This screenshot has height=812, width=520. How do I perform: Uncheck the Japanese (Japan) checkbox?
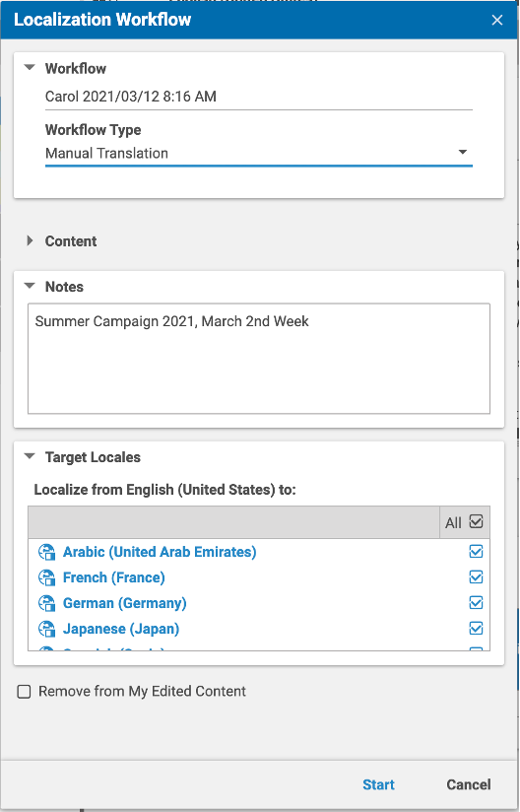pyautogui.click(x=476, y=629)
